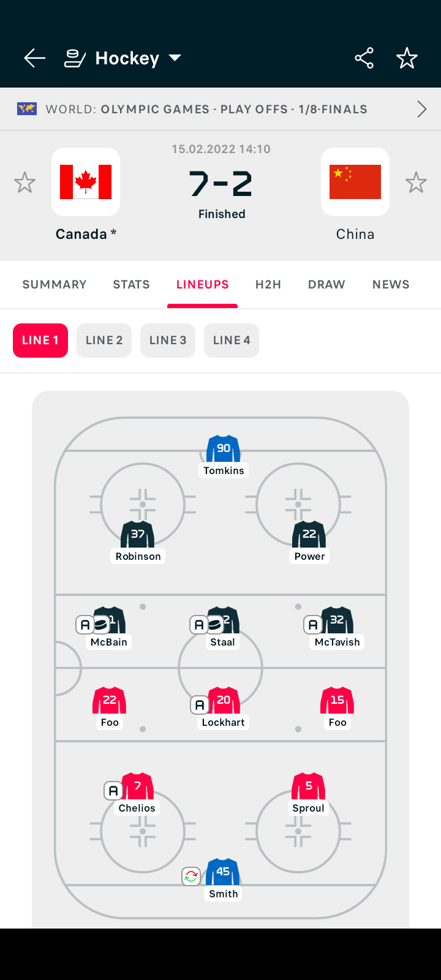This screenshot has height=980, width=441.
Task: Tap Lockhart's red jersey 20
Action: click(x=224, y=701)
